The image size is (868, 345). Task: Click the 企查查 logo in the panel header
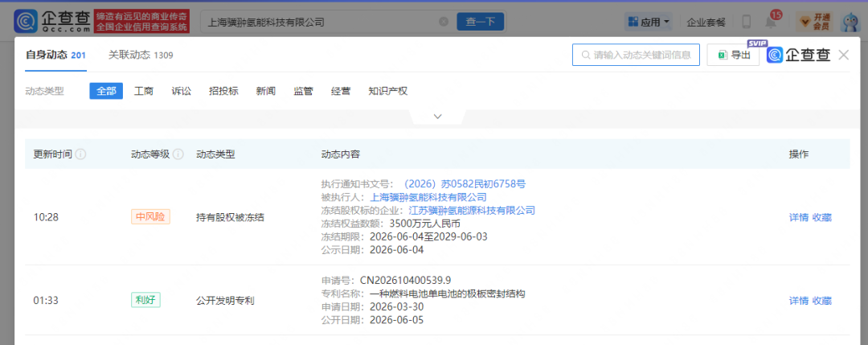click(x=799, y=55)
